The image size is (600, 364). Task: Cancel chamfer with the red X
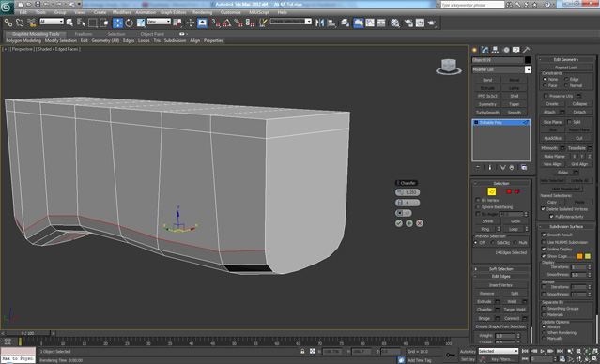420,223
